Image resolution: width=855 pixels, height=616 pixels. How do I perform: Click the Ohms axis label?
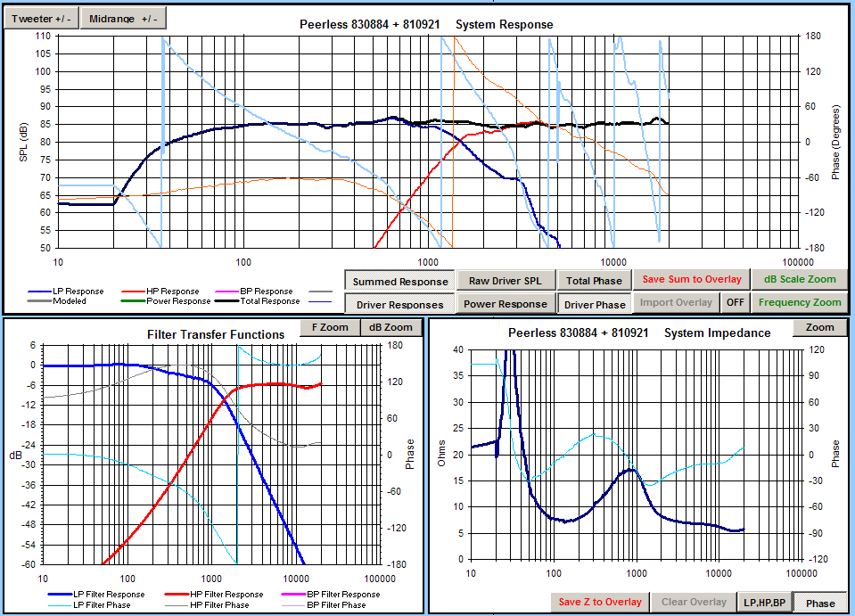click(441, 453)
